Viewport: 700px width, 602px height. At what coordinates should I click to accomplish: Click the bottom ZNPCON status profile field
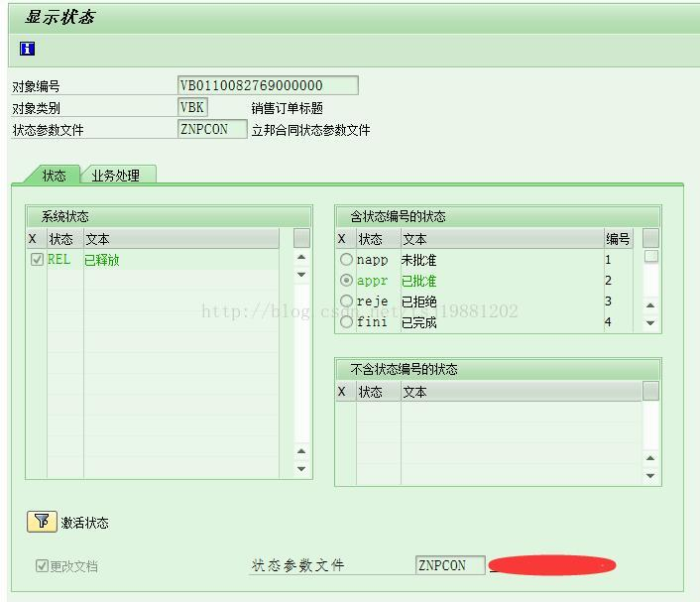click(x=450, y=565)
